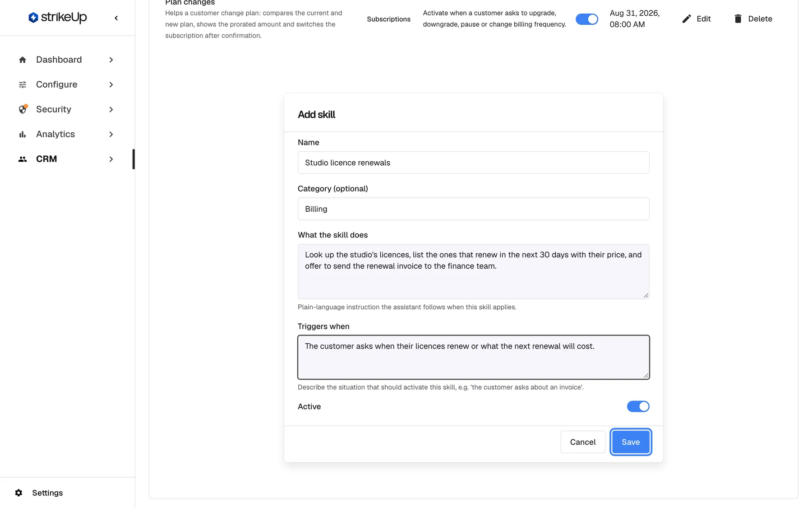Click the What the skill does resize handle

tap(646, 295)
